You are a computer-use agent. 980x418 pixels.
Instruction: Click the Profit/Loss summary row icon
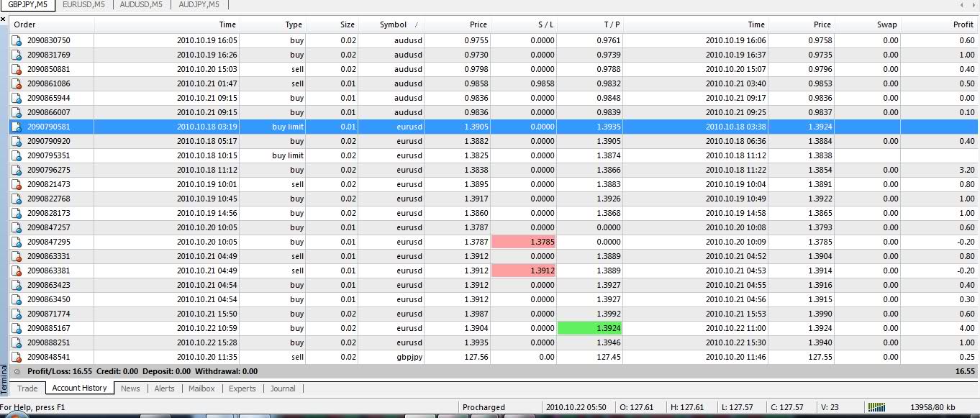coord(17,372)
